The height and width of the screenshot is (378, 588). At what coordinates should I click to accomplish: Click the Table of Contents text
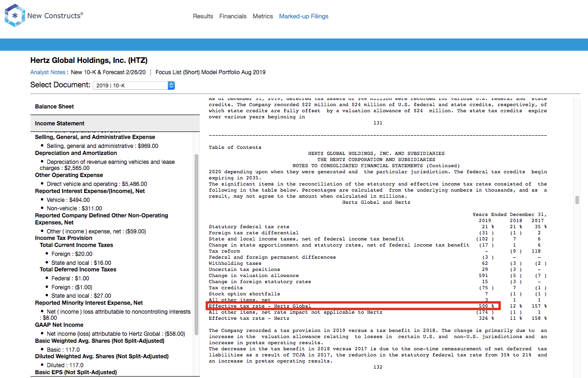tap(235, 147)
